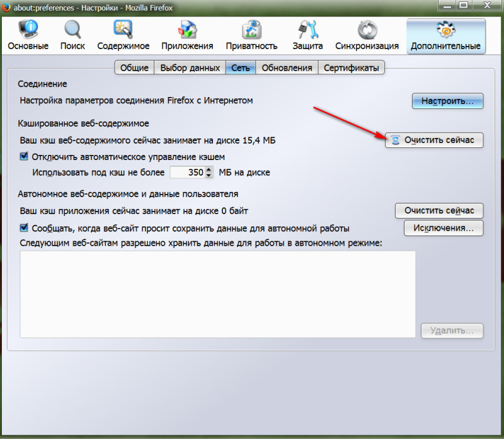The width and height of the screenshot is (504, 439).
Task: Open the Защита preferences category
Action: [x=307, y=35]
